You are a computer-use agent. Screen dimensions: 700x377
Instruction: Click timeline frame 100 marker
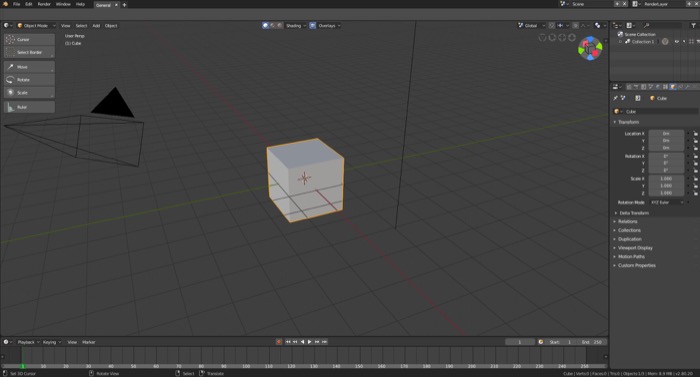[246, 366]
